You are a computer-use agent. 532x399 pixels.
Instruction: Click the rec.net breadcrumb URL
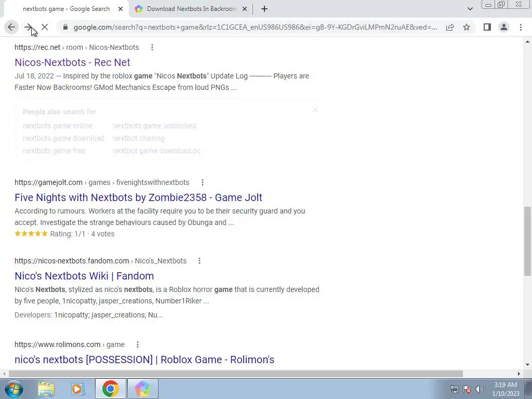[x=77, y=47]
